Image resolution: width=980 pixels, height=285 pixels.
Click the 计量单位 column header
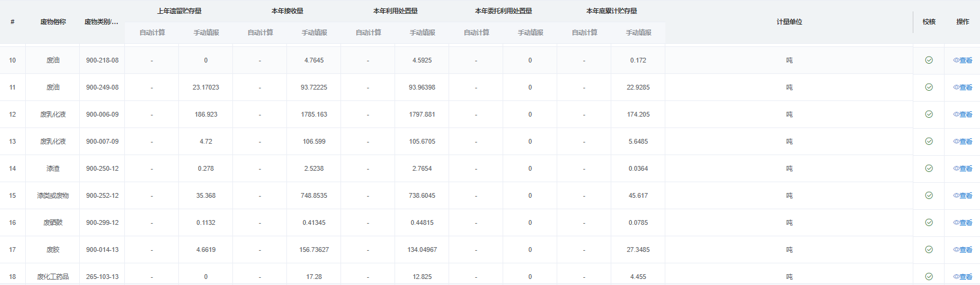[789, 22]
